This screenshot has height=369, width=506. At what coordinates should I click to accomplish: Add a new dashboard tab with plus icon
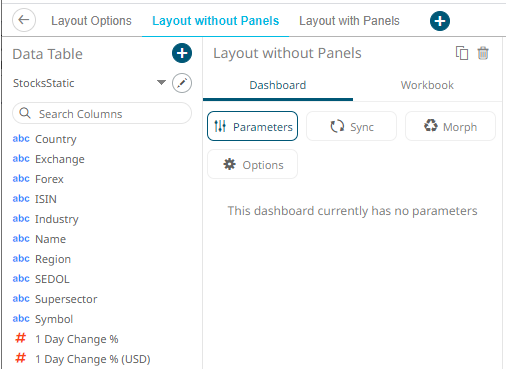coord(440,21)
